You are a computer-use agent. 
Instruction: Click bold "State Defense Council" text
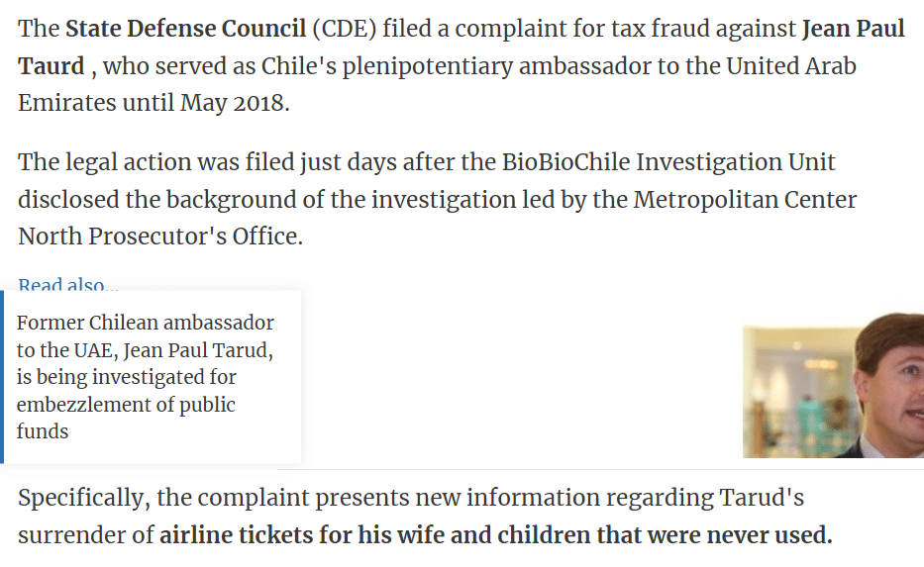click(185, 29)
